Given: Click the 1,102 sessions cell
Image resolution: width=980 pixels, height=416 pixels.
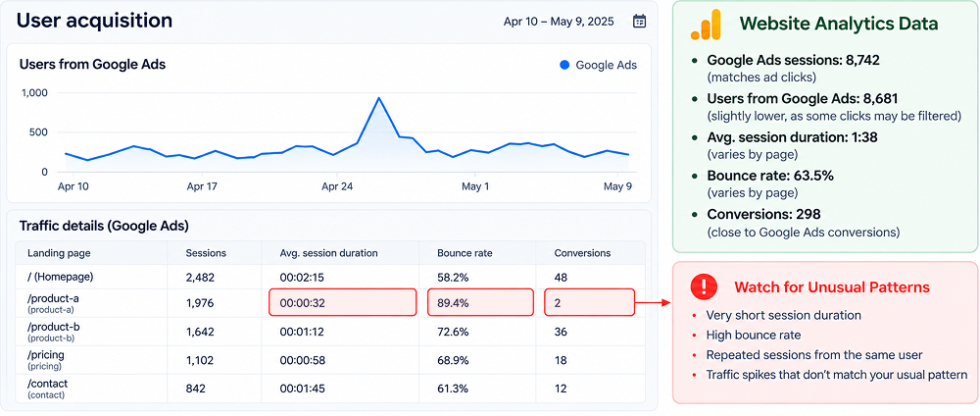Looking at the screenshot, I should (x=200, y=360).
